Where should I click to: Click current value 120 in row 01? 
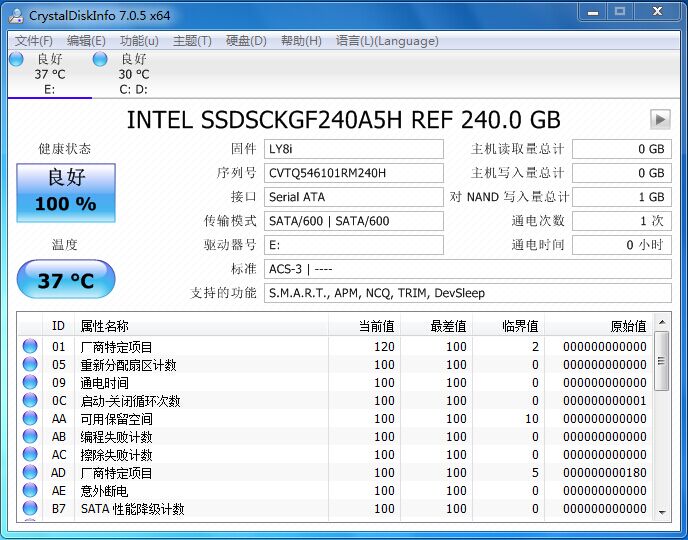point(384,347)
